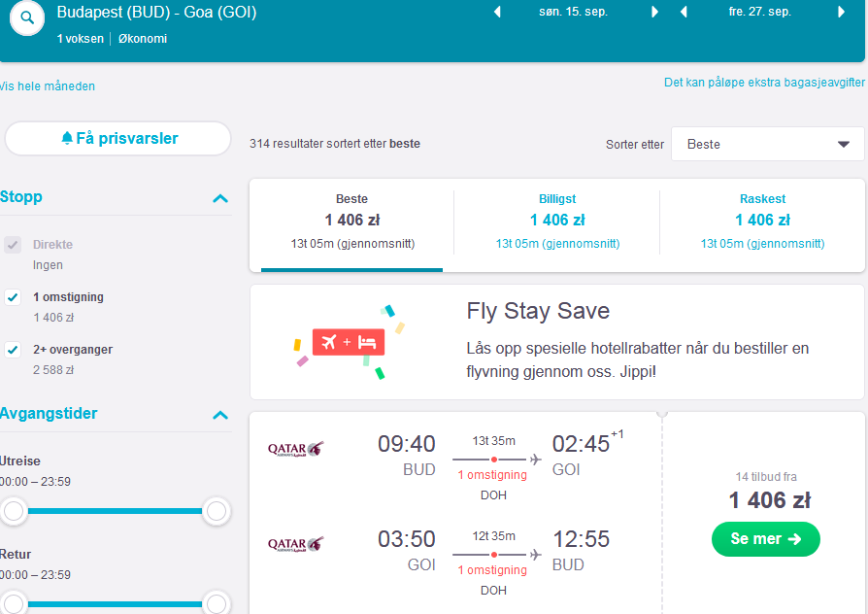
Task: Toggle the Direkte stops checkbox
Action: point(13,245)
